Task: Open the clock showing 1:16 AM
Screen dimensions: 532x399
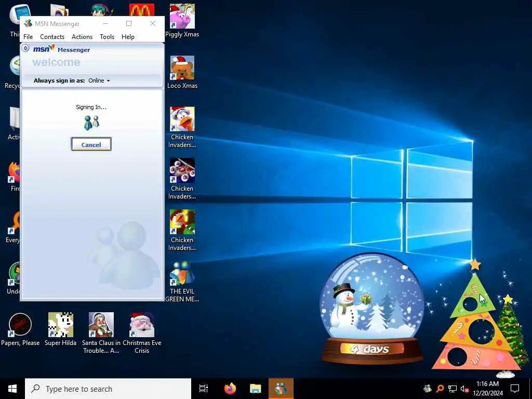Action: [488, 389]
